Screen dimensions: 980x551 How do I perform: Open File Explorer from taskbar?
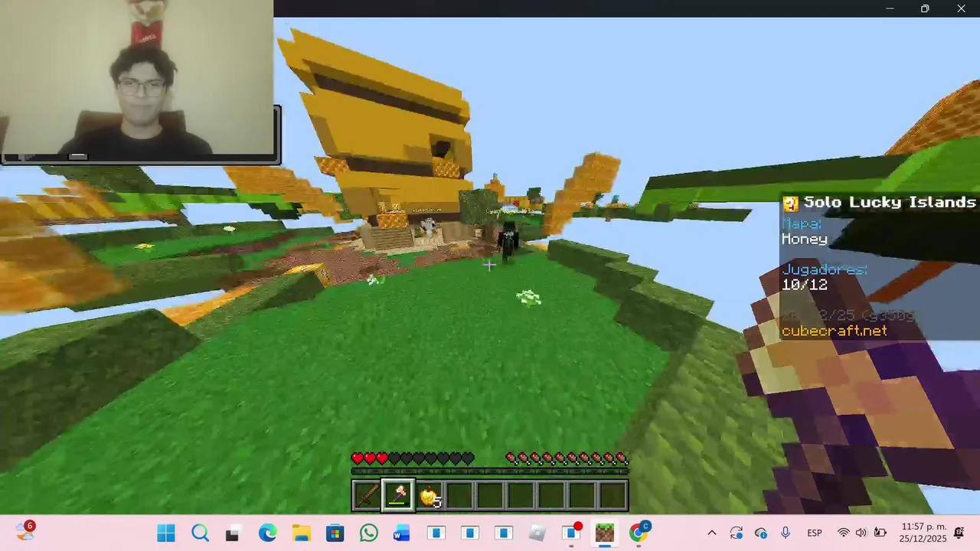(x=301, y=533)
